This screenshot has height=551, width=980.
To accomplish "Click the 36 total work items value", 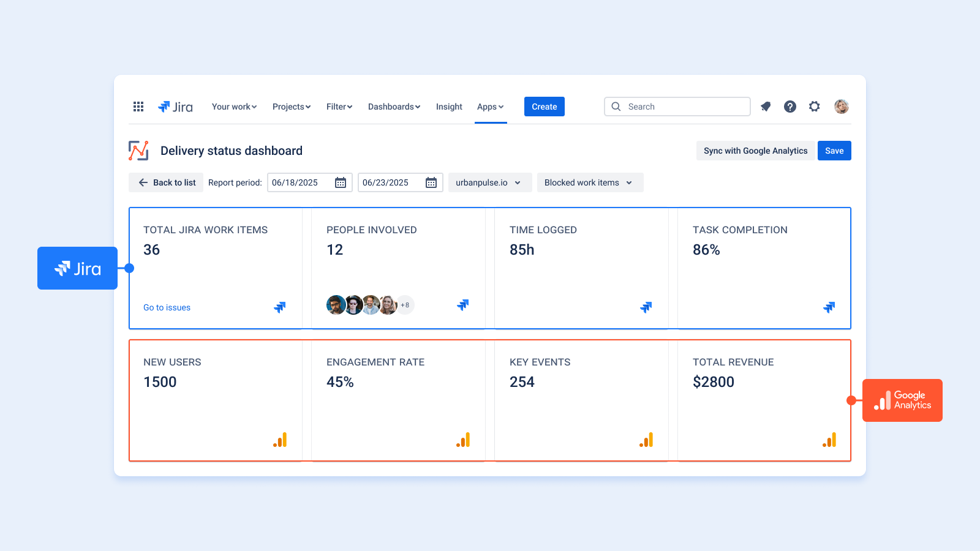I will pos(151,250).
